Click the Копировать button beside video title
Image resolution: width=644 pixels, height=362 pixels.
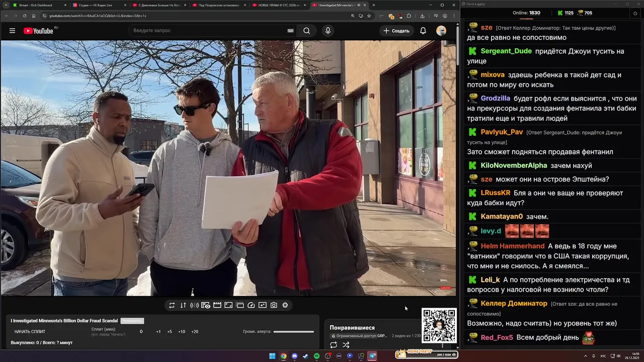coord(132,321)
